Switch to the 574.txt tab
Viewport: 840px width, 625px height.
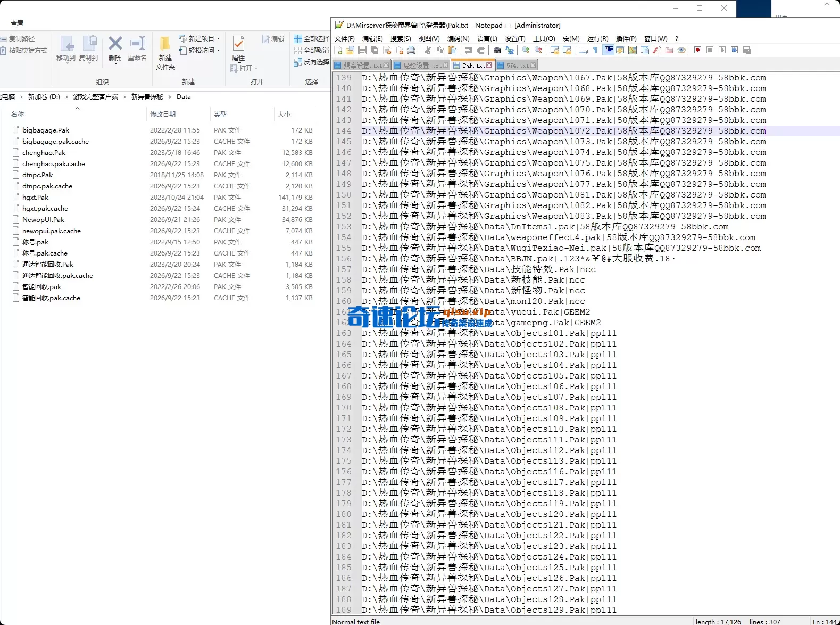[517, 65]
